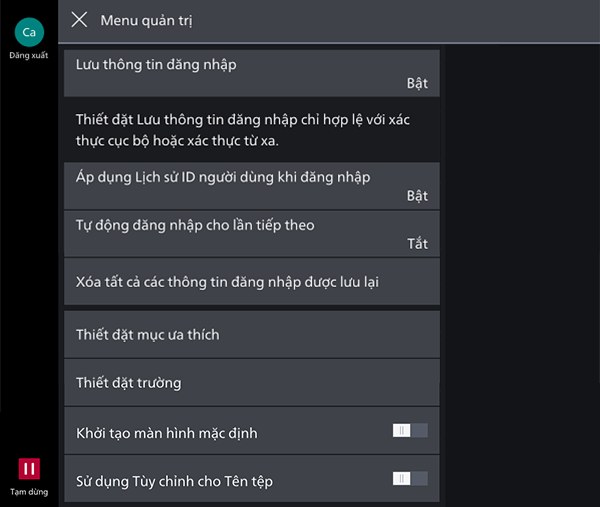Viewport: 600px width, 507px height.
Task: Open Lưu thông tin đăng nhập setting
Action: pyautogui.click(x=252, y=73)
